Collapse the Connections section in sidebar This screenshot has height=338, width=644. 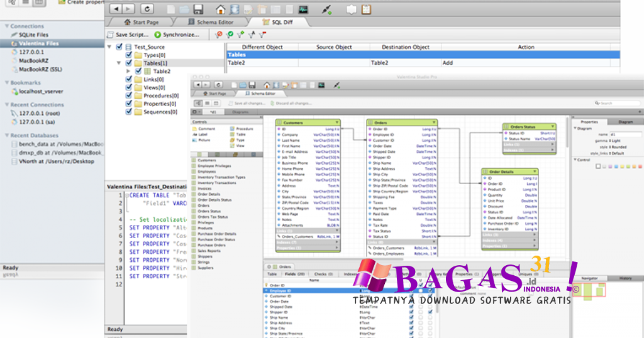click(x=6, y=26)
